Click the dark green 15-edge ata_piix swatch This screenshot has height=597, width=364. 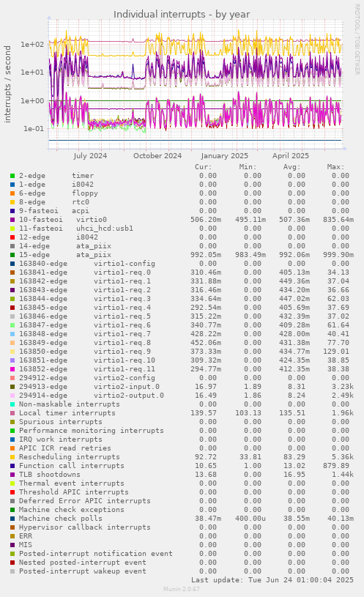coord(12,255)
